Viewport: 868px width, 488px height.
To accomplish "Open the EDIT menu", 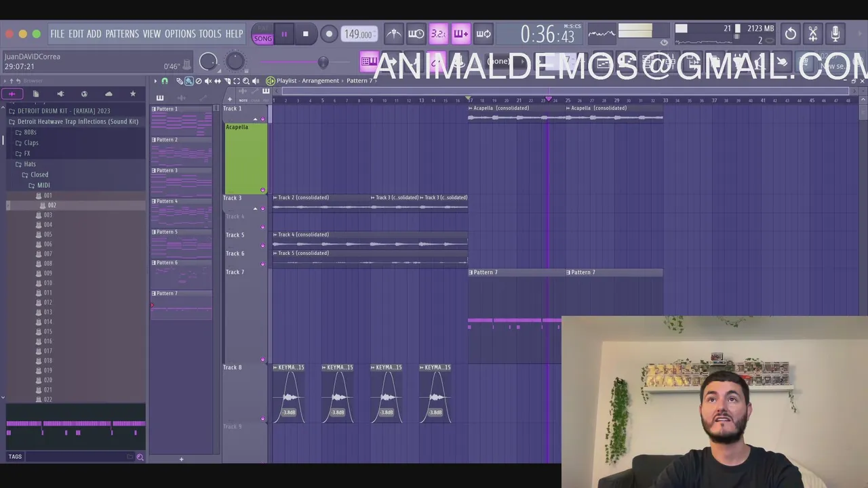I will pos(76,34).
